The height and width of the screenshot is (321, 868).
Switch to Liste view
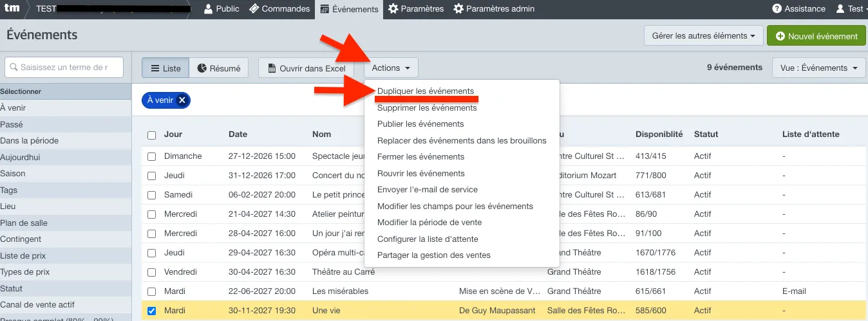point(165,68)
